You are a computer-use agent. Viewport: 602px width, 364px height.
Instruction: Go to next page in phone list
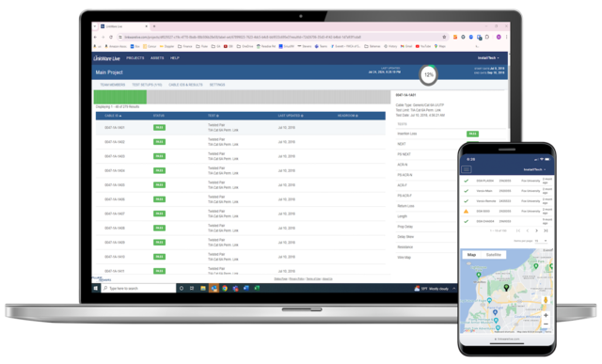[x=536, y=230]
